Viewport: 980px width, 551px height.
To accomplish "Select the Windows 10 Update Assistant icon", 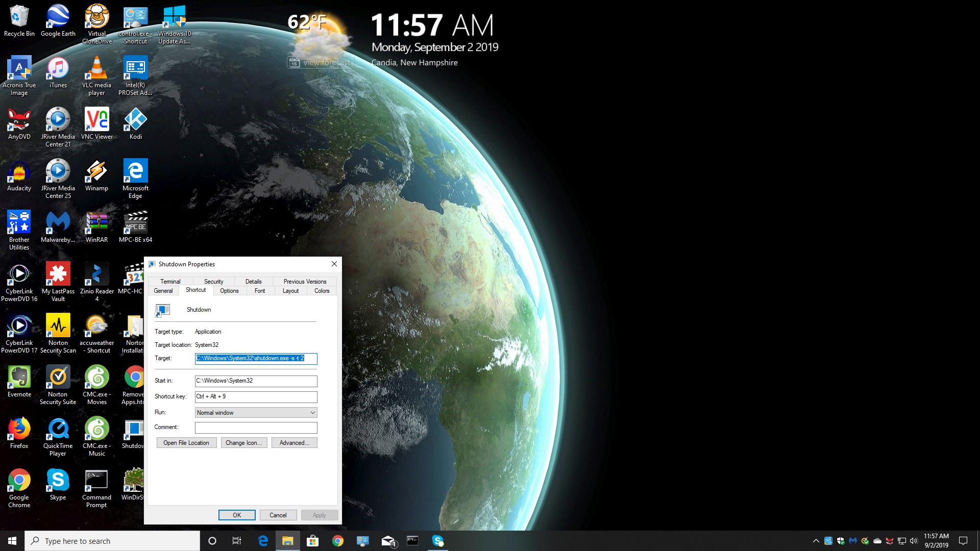I will point(174,24).
